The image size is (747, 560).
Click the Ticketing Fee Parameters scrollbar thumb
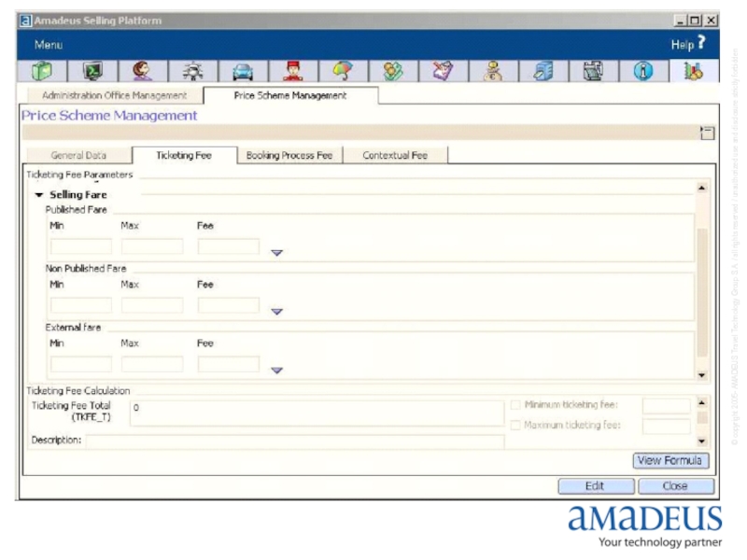(702, 292)
